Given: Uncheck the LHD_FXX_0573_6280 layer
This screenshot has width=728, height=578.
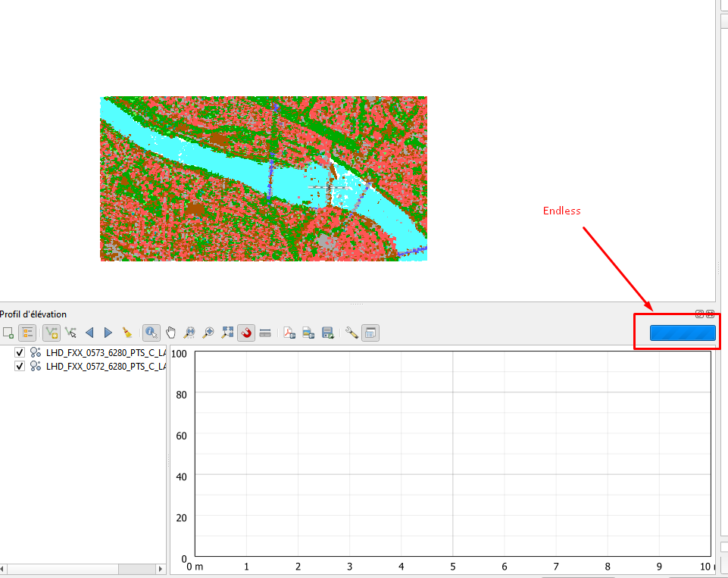Looking at the screenshot, I should click(19, 351).
